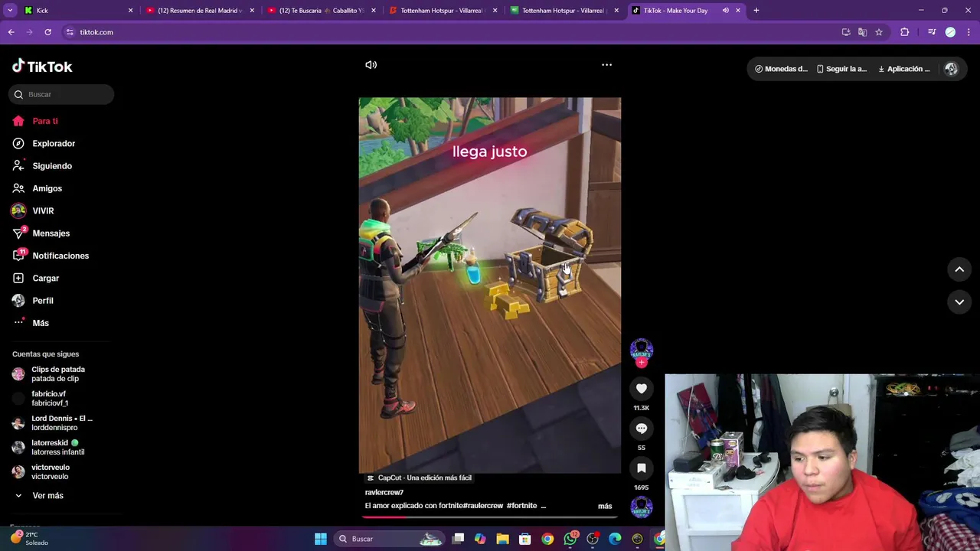The height and width of the screenshot is (551, 980).
Task: Mute the TikTok video with speaker icon
Action: pos(371,65)
